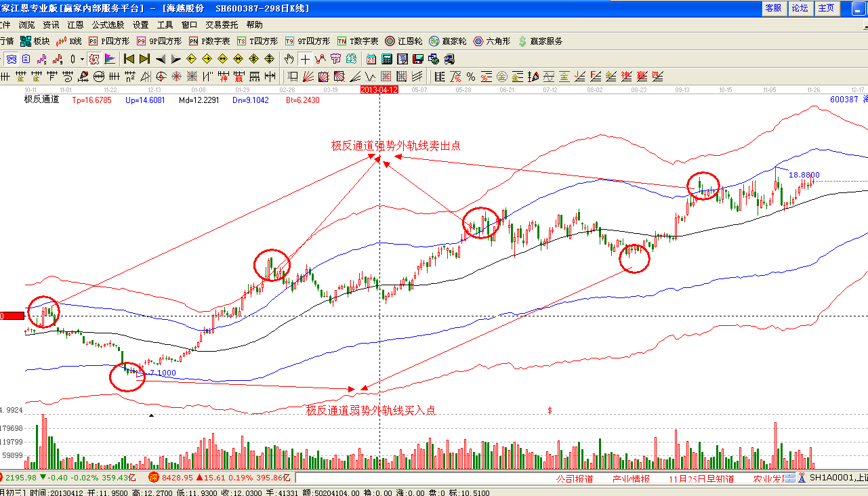Image resolution: width=868 pixels, height=496 pixels.
Task: Click the 极反通道 indicator label
Action: coord(41,100)
